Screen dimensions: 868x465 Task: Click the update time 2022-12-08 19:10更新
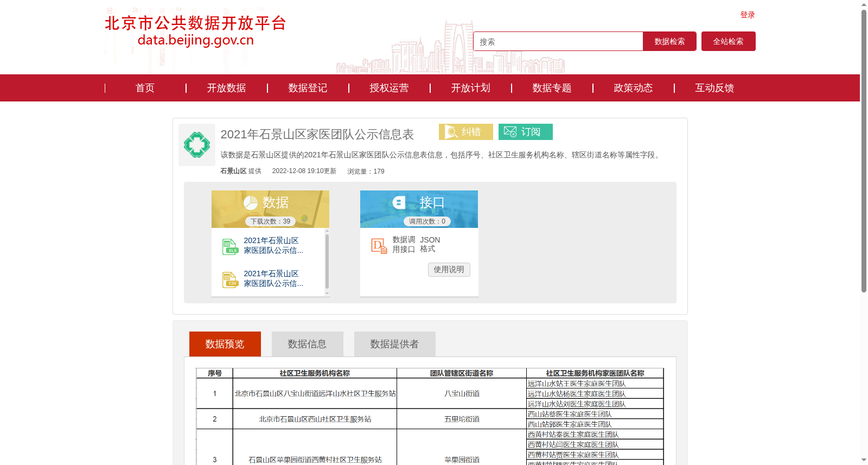point(304,171)
